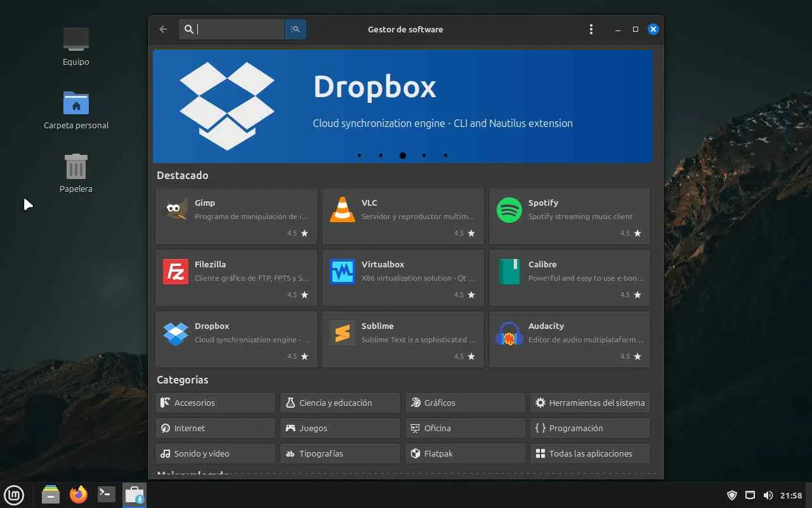Click 'X86 virtualization solution' Virtualbox description
The height and width of the screenshot is (508, 812).
click(x=419, y=278)
